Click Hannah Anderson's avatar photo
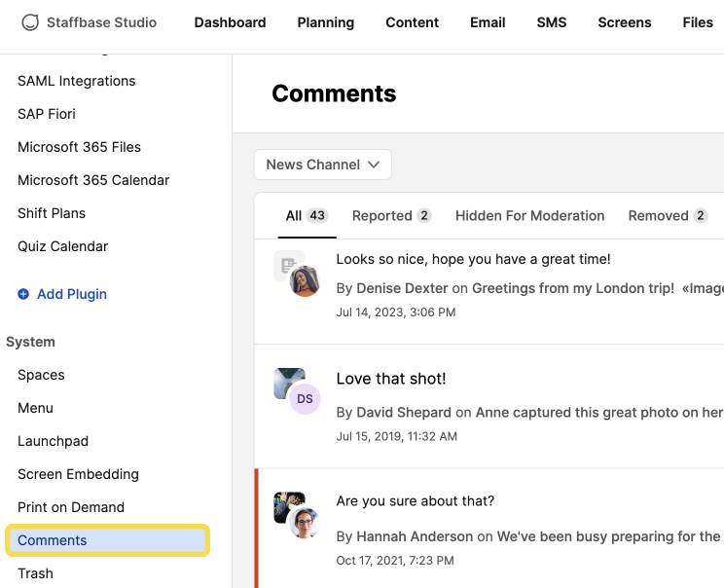Image resolution: width=724 pixels, height=588 pixels. [305, 523]
